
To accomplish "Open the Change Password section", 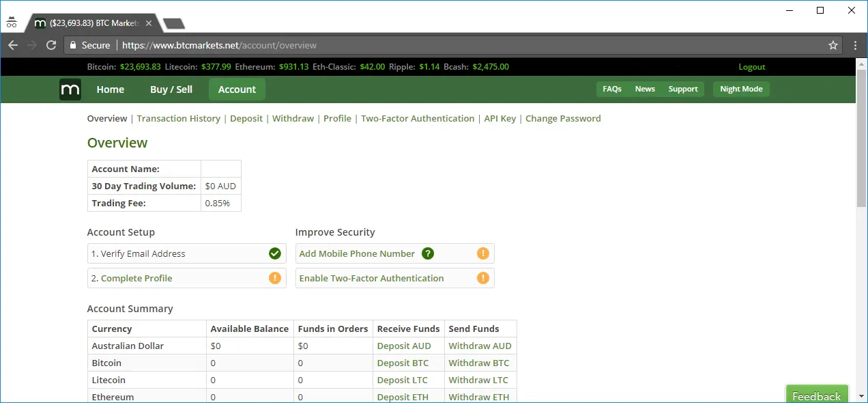I will [564, 118].
